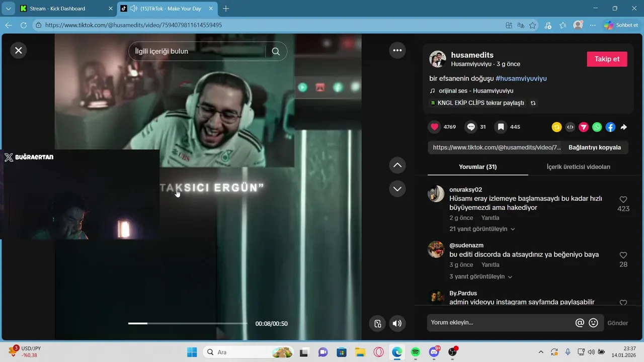
Task: Open the Opera browser from taskbar
Action: [378, 352]
